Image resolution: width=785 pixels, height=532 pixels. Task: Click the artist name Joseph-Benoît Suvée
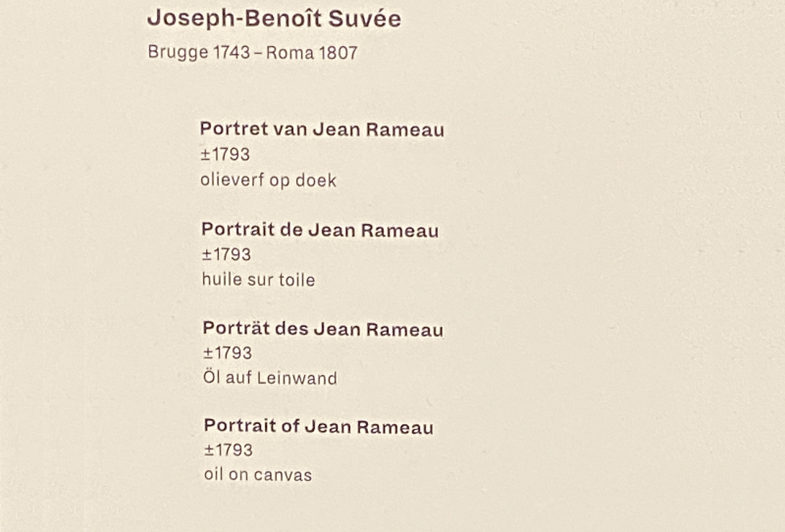(275, 19)
